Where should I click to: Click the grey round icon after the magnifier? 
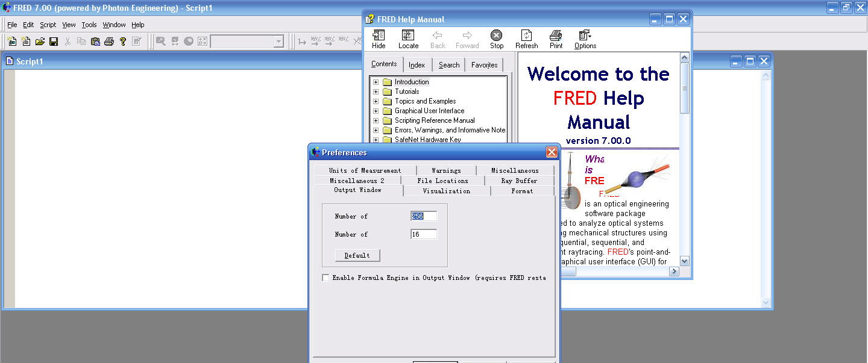[189, 42]
